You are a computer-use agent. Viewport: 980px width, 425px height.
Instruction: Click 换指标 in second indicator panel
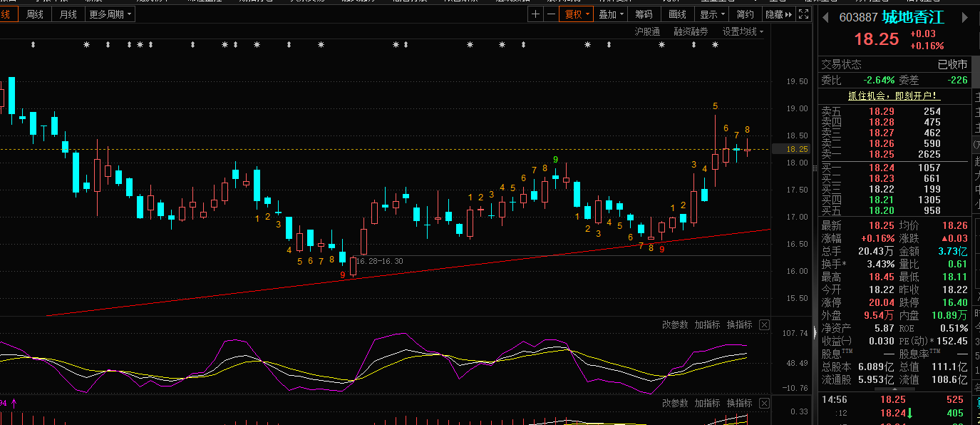[x=740, y=404]
